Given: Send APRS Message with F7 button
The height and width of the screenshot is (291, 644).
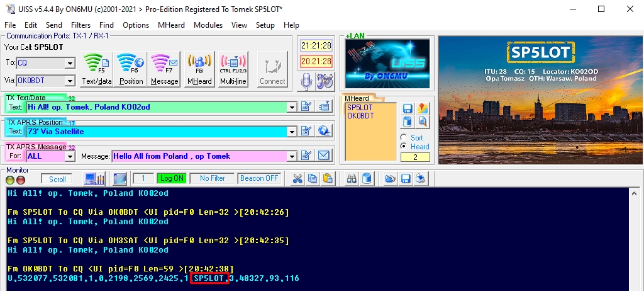Looking at the screenshot, I should [164, 69].
